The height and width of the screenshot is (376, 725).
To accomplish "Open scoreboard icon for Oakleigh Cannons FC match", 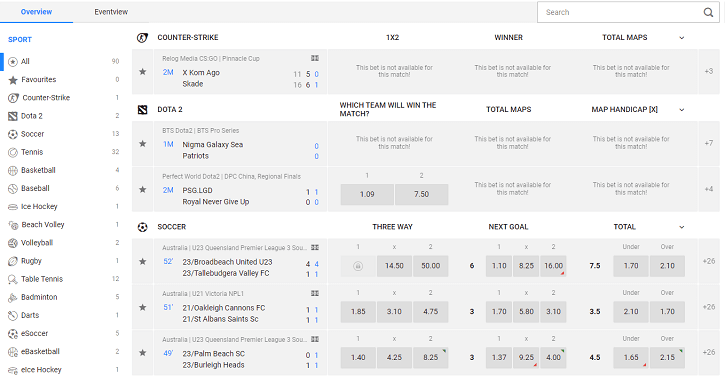I will [x=315, y=293].
